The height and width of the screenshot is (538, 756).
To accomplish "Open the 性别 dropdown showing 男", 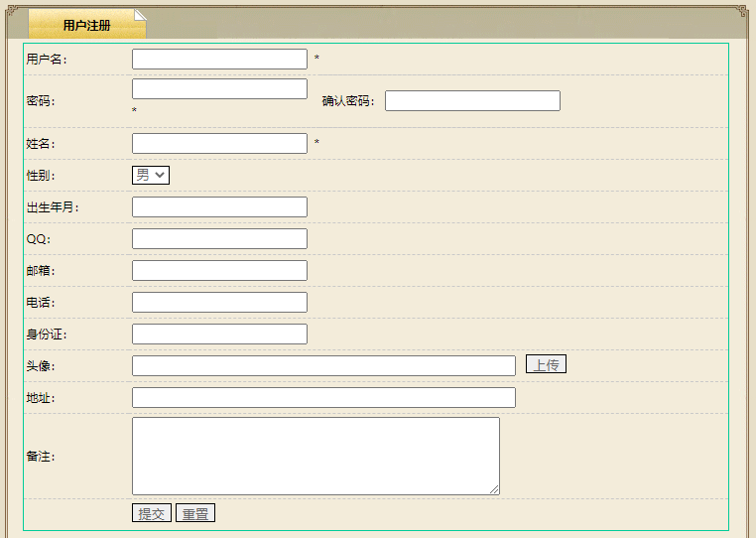I will tap(151, 175).
